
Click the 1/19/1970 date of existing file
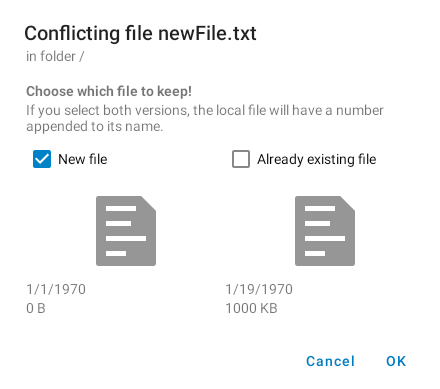coord(259,289)
